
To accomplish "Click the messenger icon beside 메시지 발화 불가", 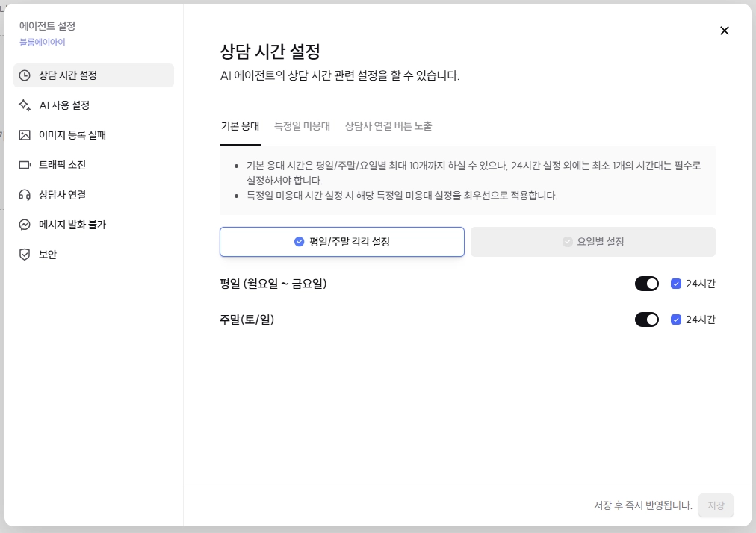I will coord(25,225).
